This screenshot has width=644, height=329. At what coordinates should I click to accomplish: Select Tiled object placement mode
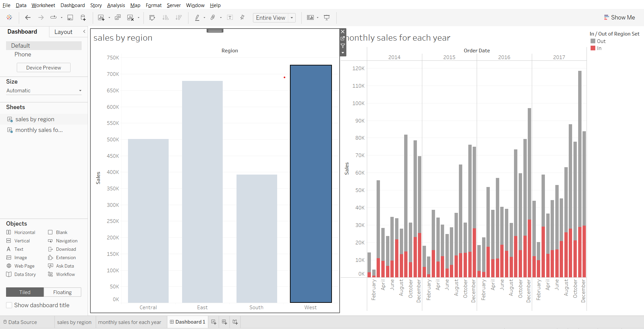25,292
